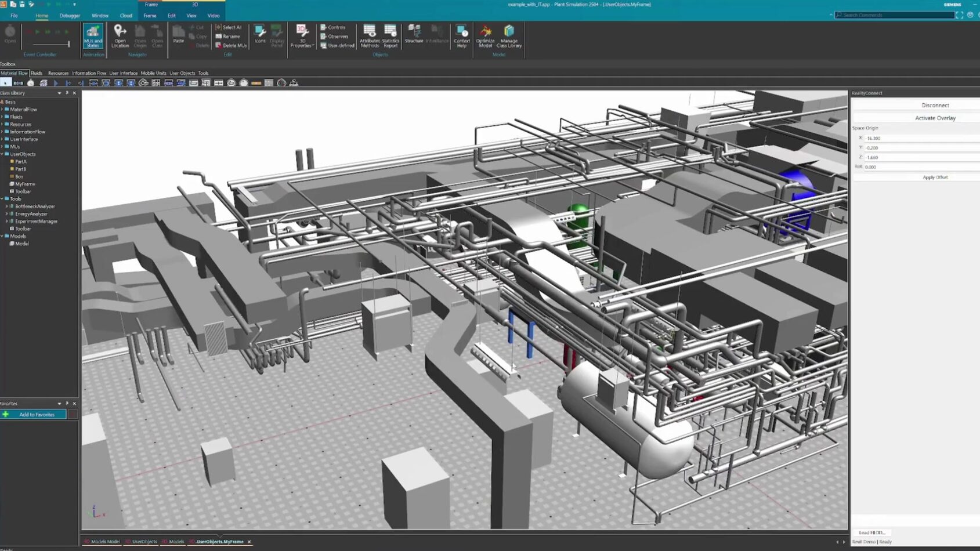The width and height of the screenshot is (980, 551).
Task: Select the pointer tool in toolbox
Action: click(x=6, y=83)
